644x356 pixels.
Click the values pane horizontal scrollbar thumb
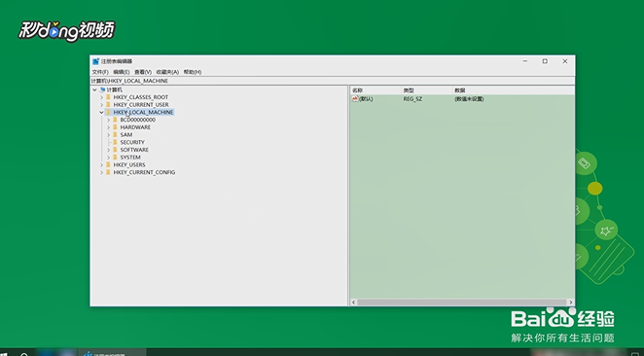tap(462, 303)
